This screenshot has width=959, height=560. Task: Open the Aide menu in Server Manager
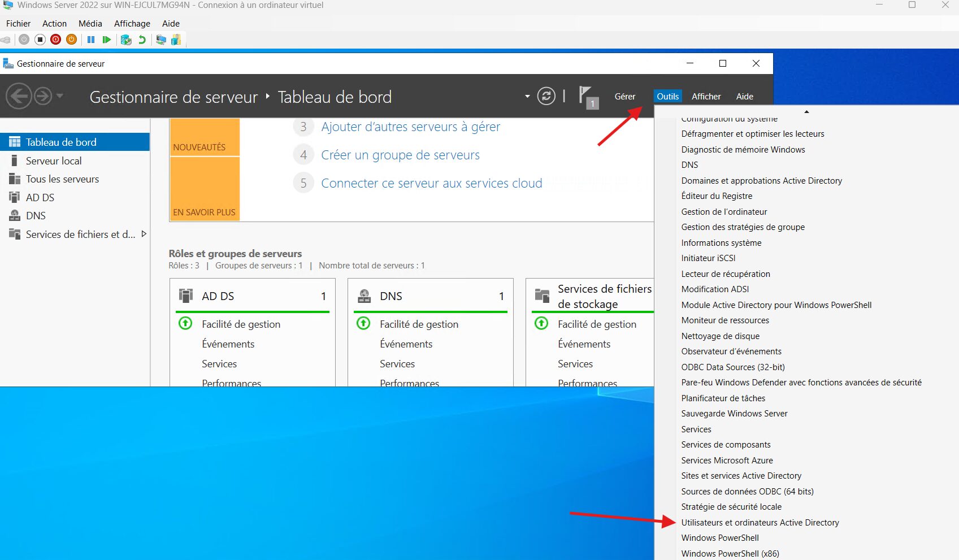tap(745, 96)
